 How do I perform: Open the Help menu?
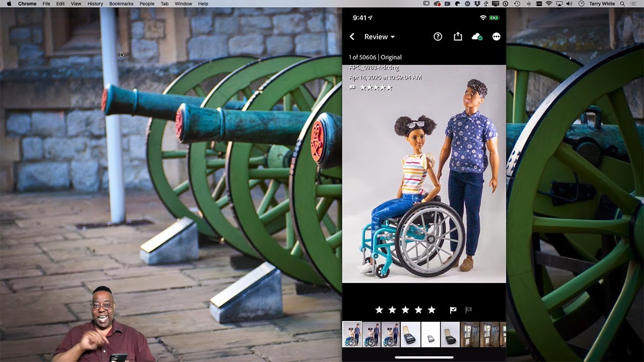[203, 4]
